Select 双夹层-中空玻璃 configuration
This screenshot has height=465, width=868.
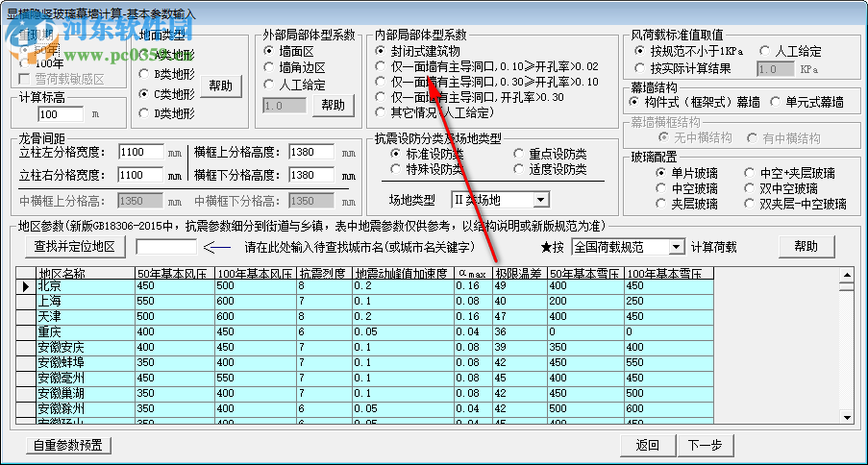coord(796,205)
